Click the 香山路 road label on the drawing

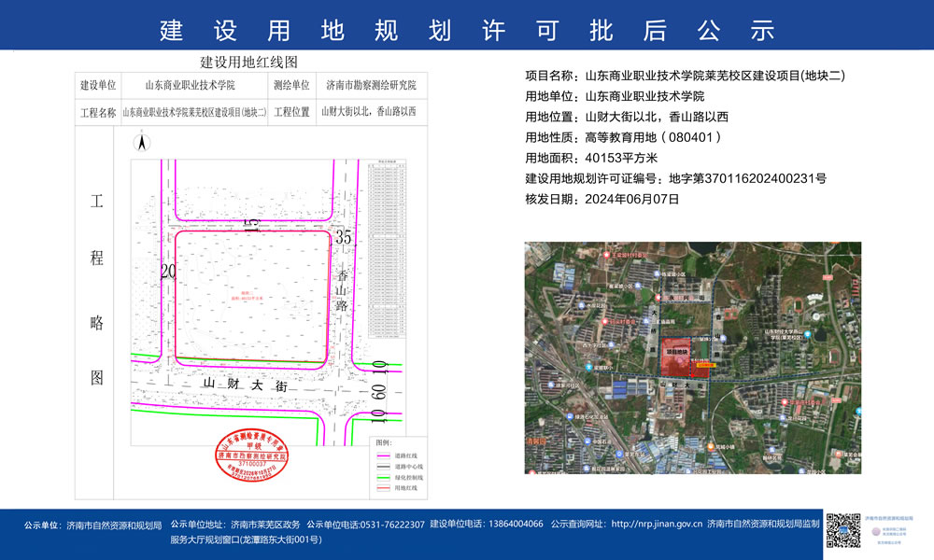pyautogui.click(x=341, y=290)
